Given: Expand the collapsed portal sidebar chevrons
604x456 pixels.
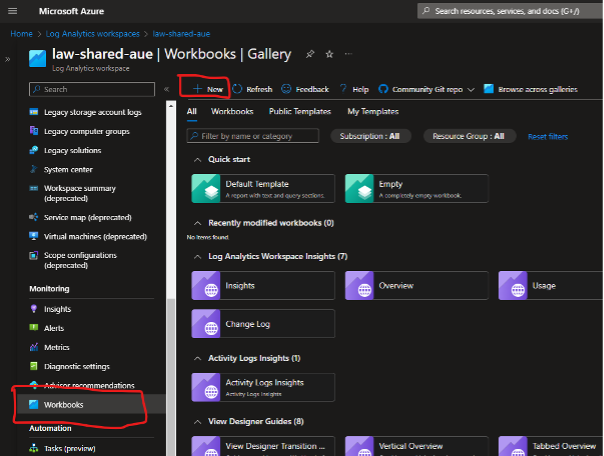Looking at the screenshot, I should pos(7,59).
